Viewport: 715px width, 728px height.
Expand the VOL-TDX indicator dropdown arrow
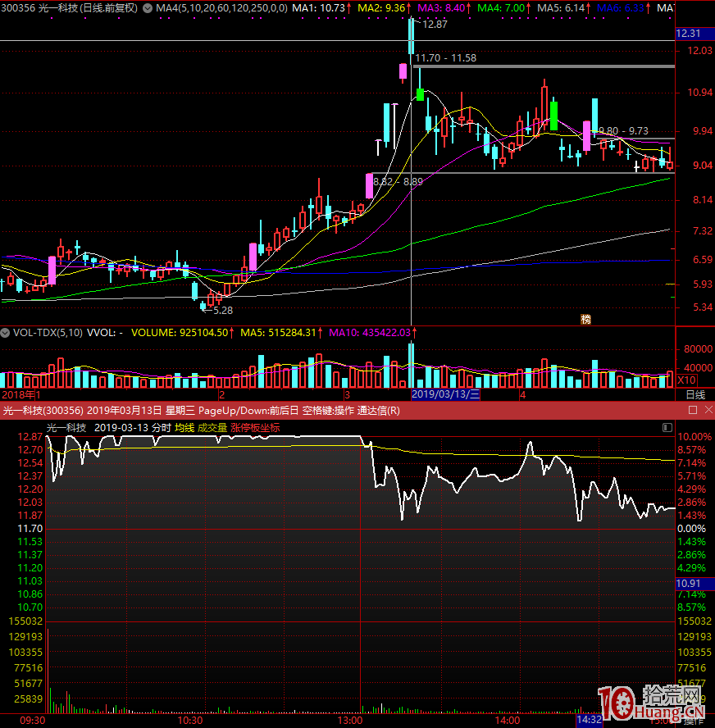pyautogui.click(x=7, y=334)
